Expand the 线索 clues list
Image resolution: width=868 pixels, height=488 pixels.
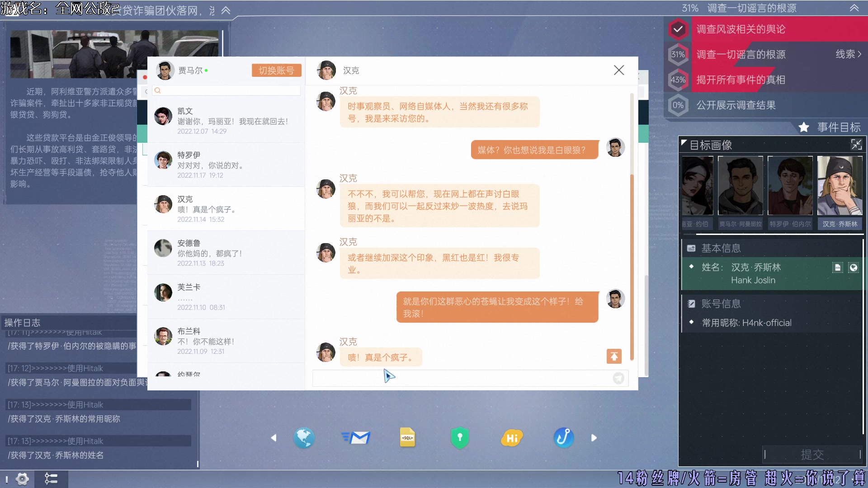(848, 54)
